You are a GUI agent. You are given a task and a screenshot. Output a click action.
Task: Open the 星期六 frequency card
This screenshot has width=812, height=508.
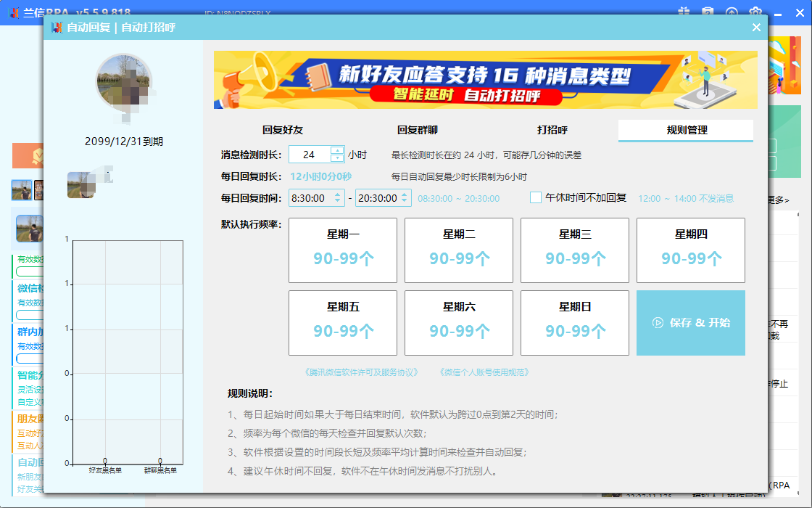(459, 323)
